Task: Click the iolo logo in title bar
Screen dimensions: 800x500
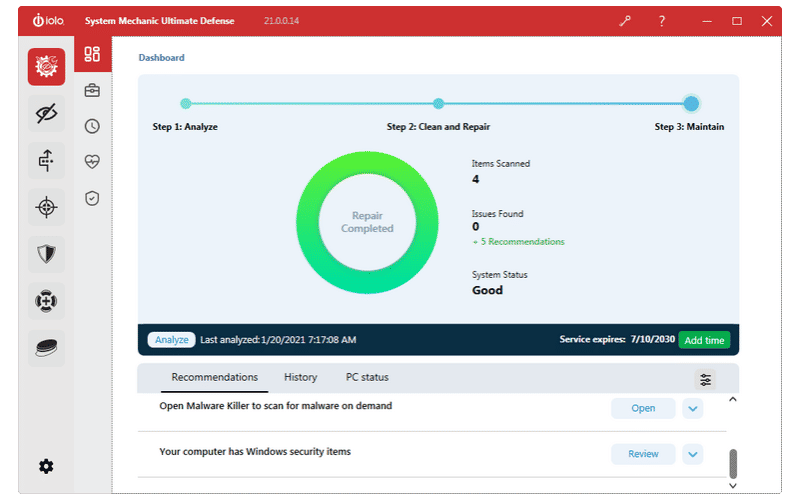Action: pyautogui.click(x=48, y=20)
